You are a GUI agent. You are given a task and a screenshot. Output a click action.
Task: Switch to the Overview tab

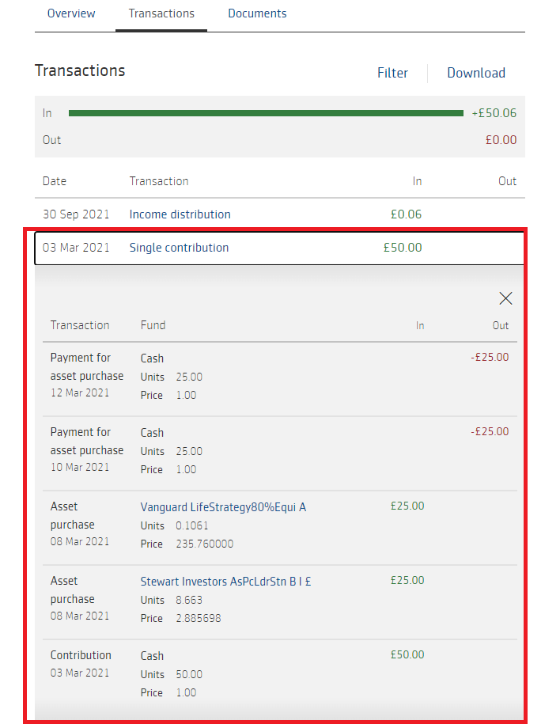coord(71,13)
